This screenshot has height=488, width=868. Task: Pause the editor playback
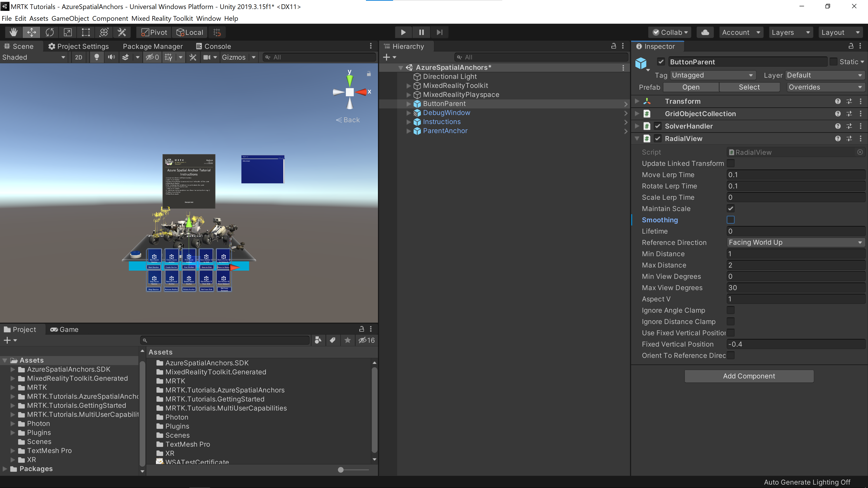421,32
